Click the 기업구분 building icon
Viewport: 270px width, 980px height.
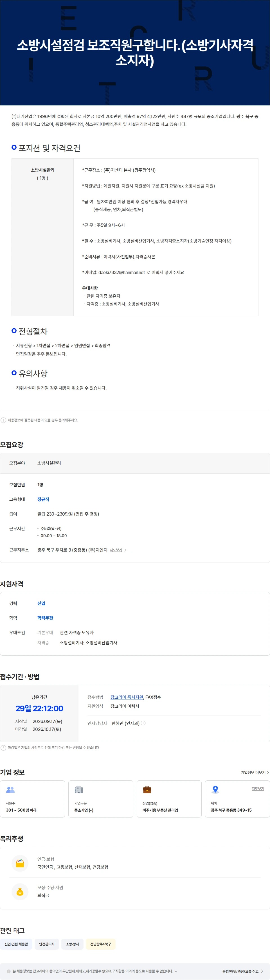[78, 790]
